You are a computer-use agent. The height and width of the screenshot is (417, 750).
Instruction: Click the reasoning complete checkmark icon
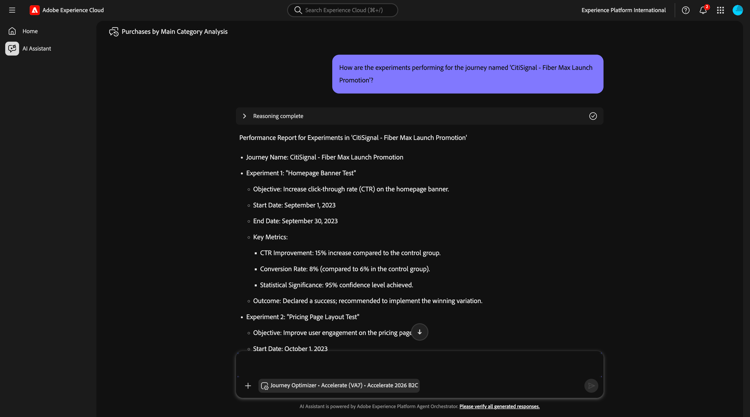coord(593,116)
